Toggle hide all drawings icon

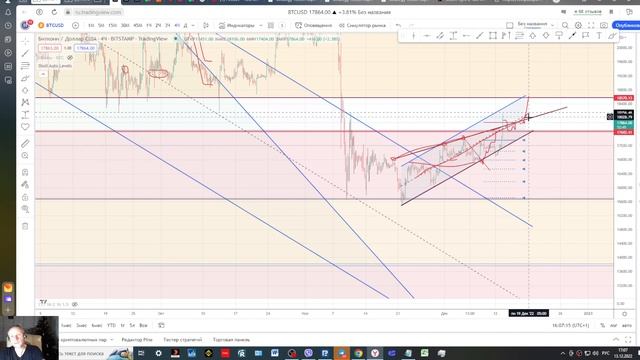(25, 209)
